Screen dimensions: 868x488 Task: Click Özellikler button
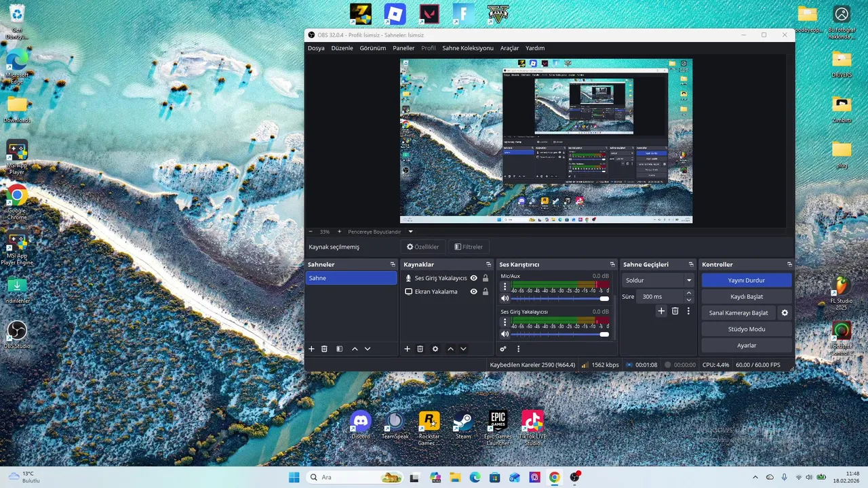click(422, 247)
